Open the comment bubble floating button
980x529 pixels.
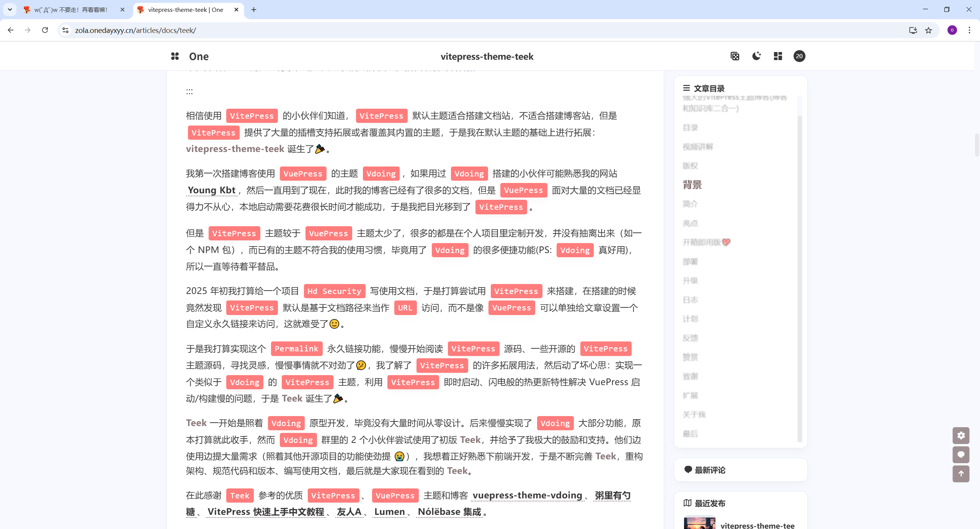[x=961, y=455]
